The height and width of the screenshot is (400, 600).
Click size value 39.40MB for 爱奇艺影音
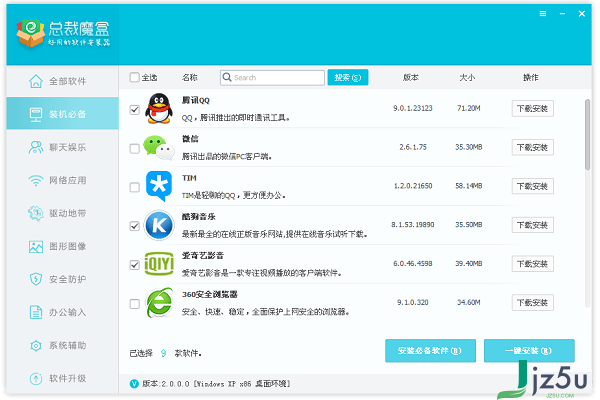point(468,263)
